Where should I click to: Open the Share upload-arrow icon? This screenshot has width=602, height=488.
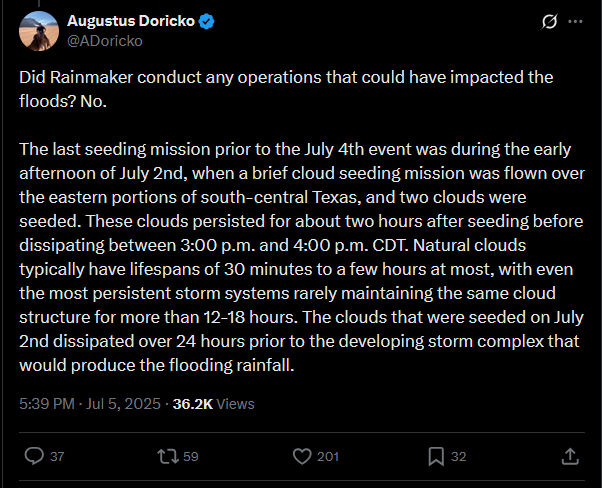pos(570,456)
